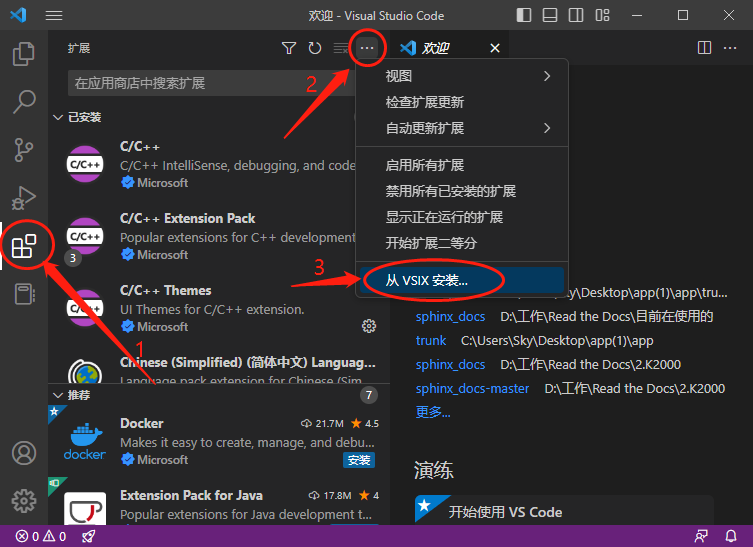
Task: Click the clear extensions search results icon
Action: [341, 48]
